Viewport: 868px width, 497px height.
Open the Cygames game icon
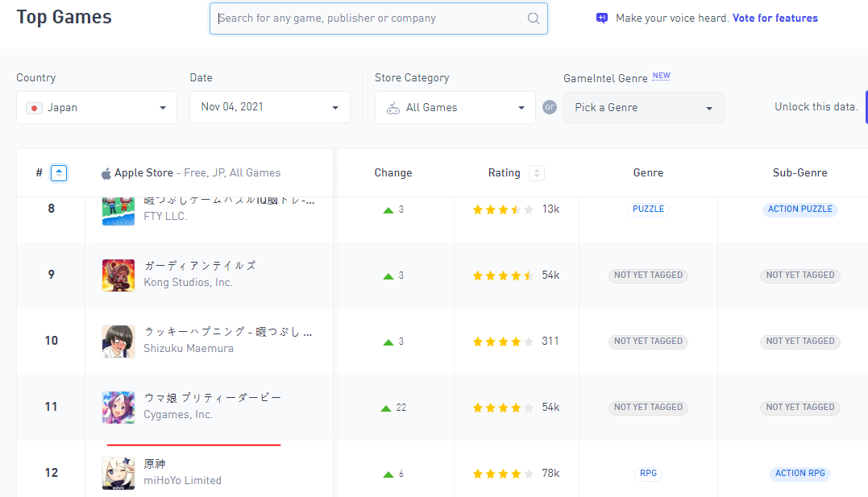click(118, 408)
